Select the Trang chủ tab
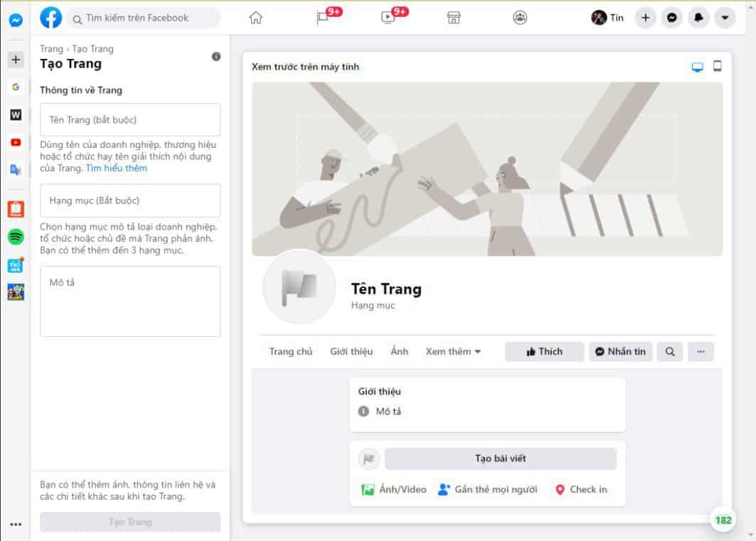756x541 pixels. coord(290,351)
